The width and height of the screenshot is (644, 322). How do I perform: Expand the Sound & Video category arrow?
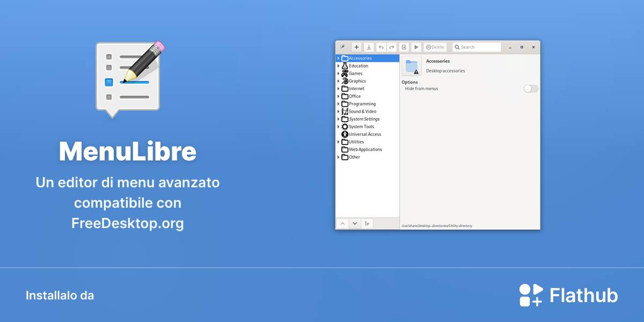point(338,112)
